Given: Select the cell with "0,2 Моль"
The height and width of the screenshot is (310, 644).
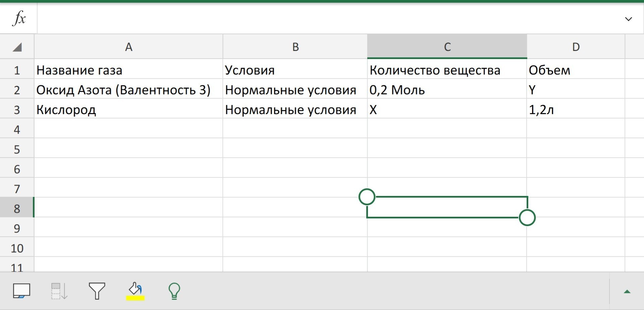Looking at the screenshot, I should [447, 90].
